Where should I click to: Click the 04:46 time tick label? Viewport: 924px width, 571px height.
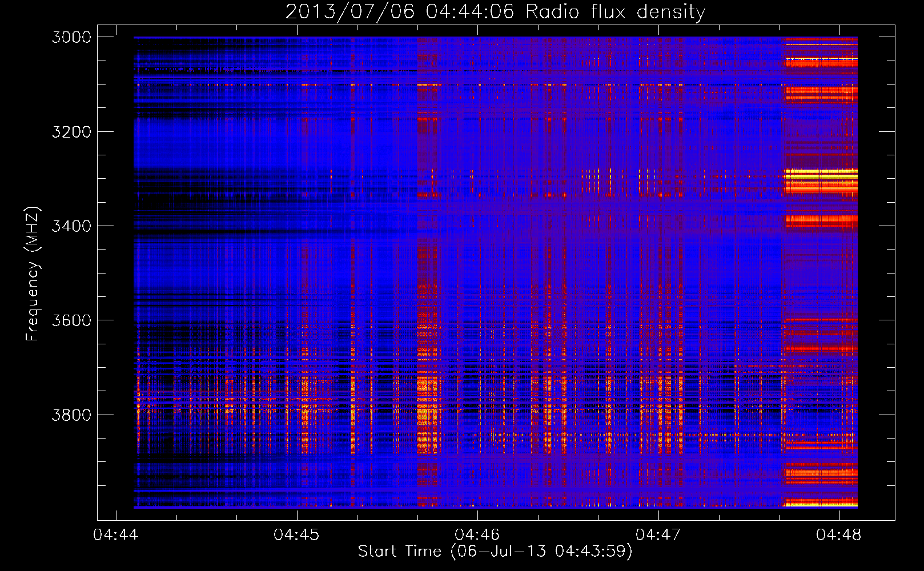[x=477, y=534]
